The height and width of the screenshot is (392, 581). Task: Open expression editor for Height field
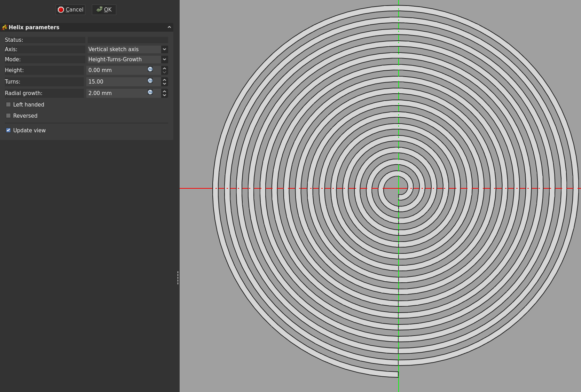[x=150, y=69]
